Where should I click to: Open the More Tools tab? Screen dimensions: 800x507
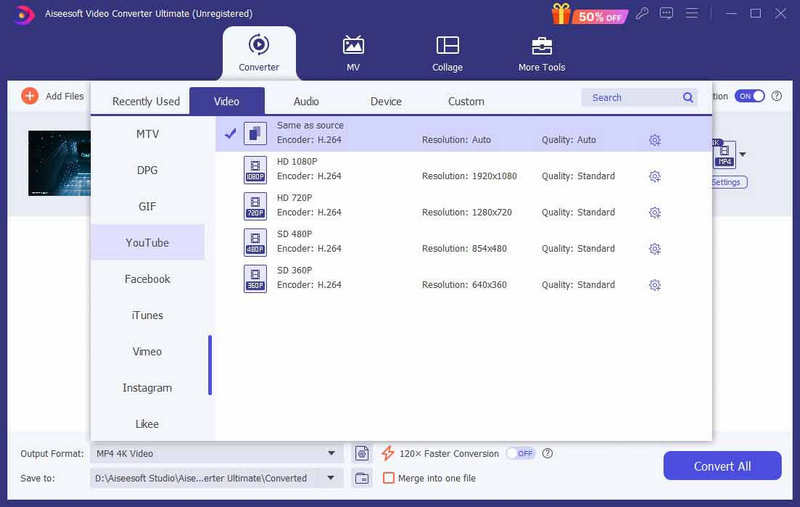pos(542,53)
